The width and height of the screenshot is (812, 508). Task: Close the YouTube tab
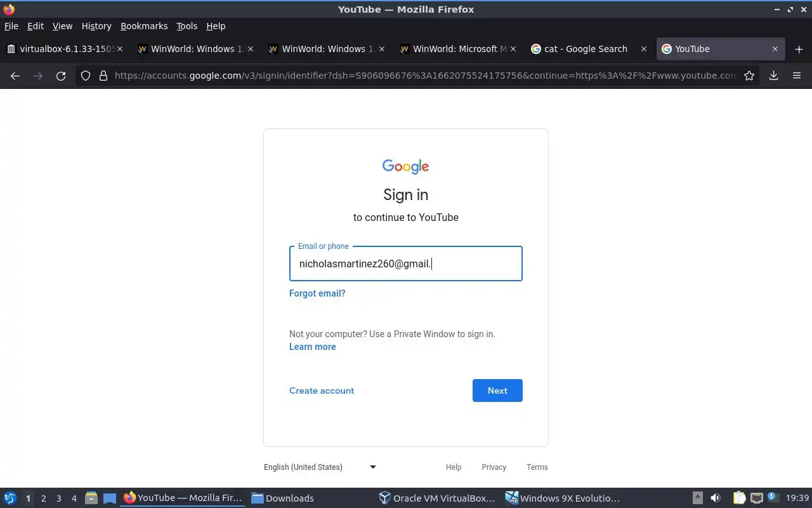[x=775, y=49]
